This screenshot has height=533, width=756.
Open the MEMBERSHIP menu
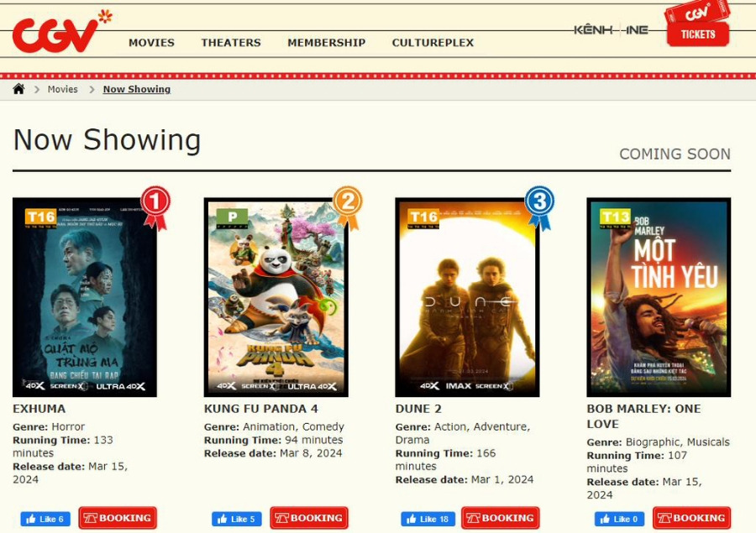pyautogui.click(x=327, y=43)
